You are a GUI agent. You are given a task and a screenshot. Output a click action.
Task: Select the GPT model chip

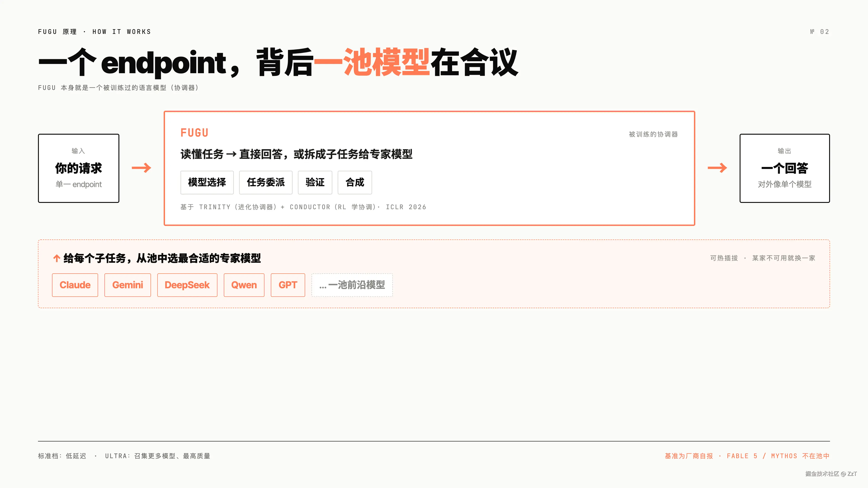(288, 285)
